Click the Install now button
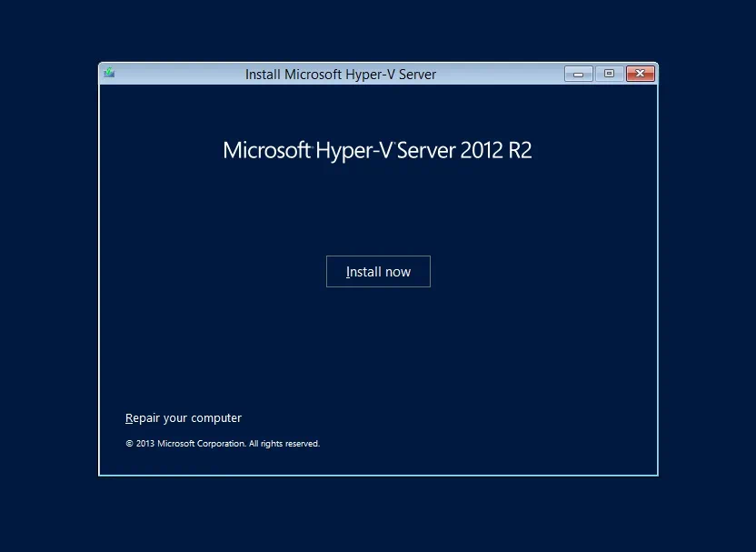The width and height of the screenshot is (756, 552). tap(378, 272)
